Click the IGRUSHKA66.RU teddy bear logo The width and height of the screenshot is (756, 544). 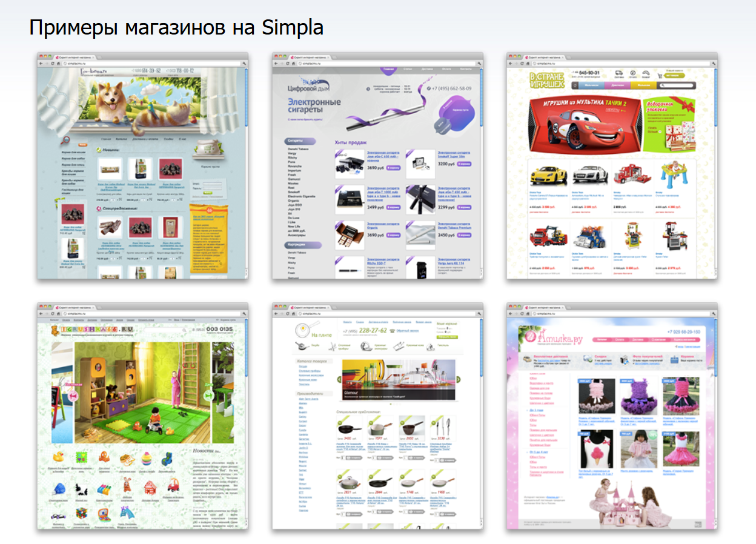(x=93, y=330)
